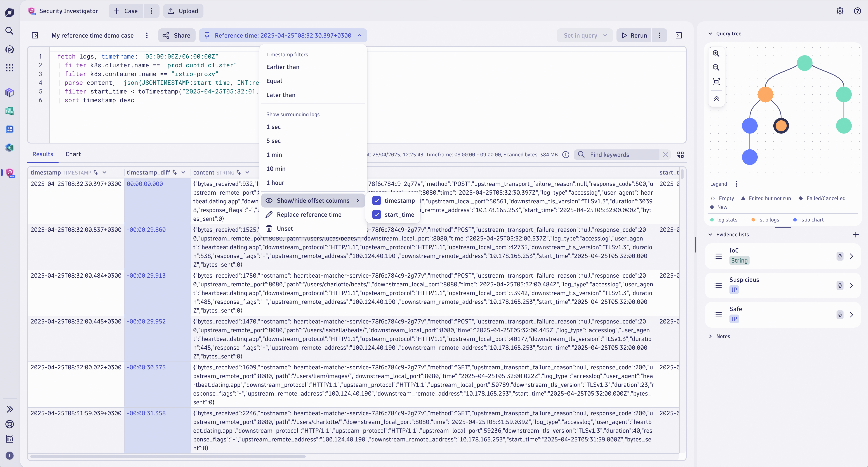Uncheck the start_time offset column
The image size is (868, 467).
pyautogui.click(x=376, y=214)
